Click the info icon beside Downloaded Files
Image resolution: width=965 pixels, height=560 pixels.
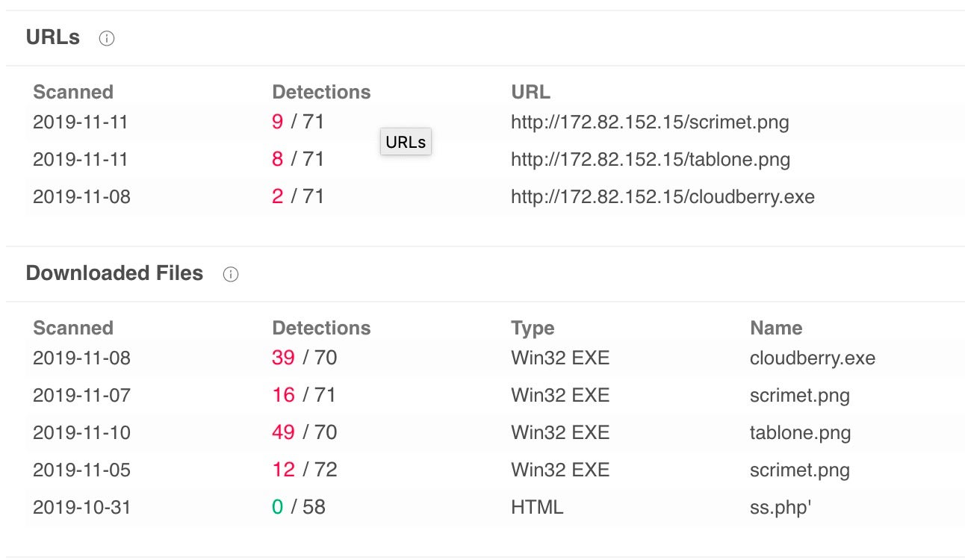[231, 275]
